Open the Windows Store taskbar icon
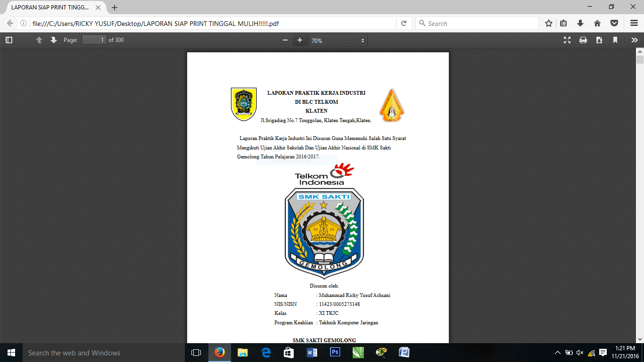Image resolution: width=644 pixels, height=362 pixels. coord(289,353)
